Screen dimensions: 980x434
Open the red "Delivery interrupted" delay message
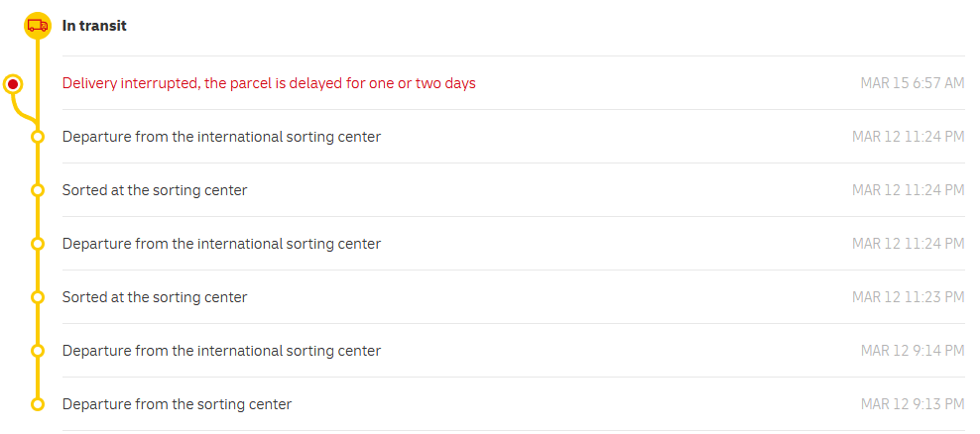click(x=269, y=83)
